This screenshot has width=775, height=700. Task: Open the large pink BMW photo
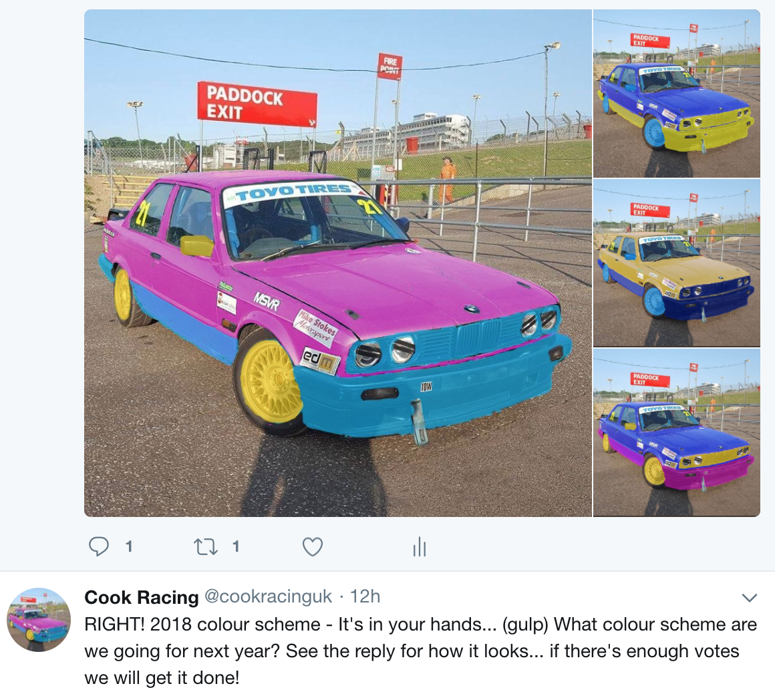coord(337,262)
